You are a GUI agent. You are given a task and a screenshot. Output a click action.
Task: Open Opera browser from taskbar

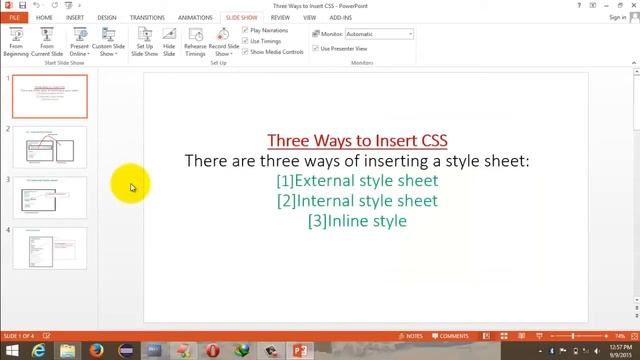pyautogui.click(x=213, y=351)
